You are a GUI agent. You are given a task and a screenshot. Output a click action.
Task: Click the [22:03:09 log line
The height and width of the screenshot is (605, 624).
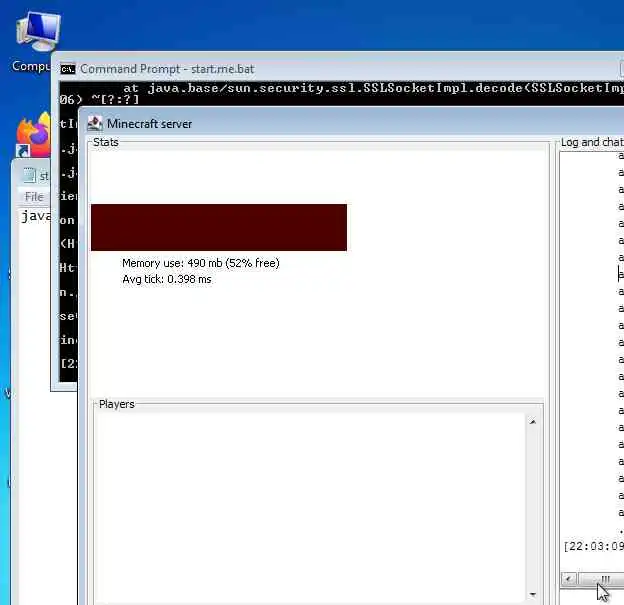593,546
